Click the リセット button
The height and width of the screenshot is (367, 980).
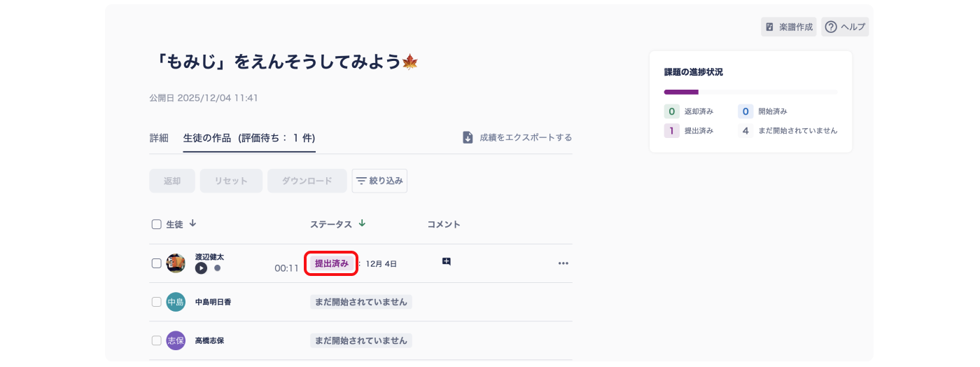coord(231,181)
